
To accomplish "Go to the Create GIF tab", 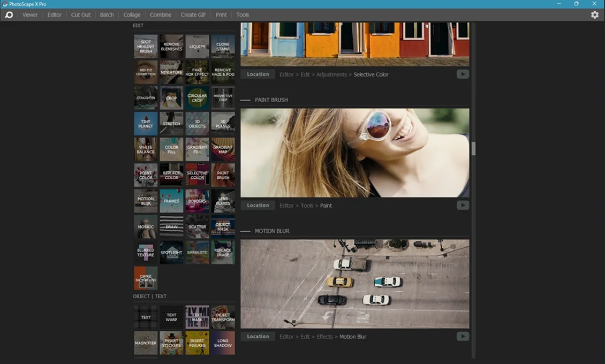I will pos(192,15).
